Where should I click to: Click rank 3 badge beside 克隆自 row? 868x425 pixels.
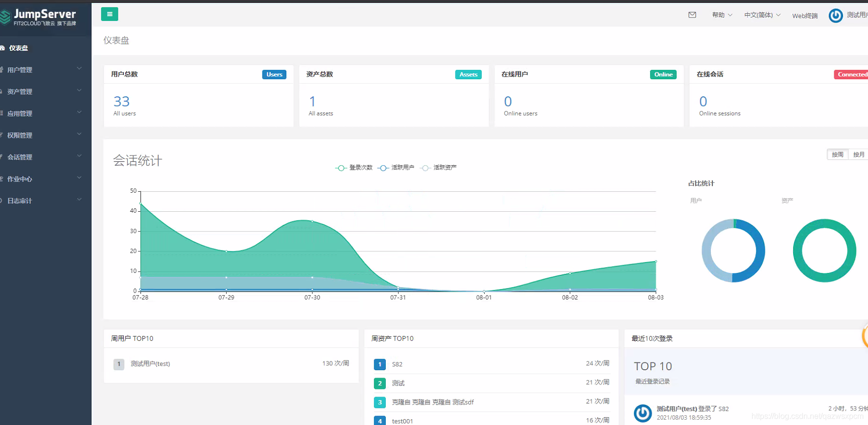tap(379, 403)
